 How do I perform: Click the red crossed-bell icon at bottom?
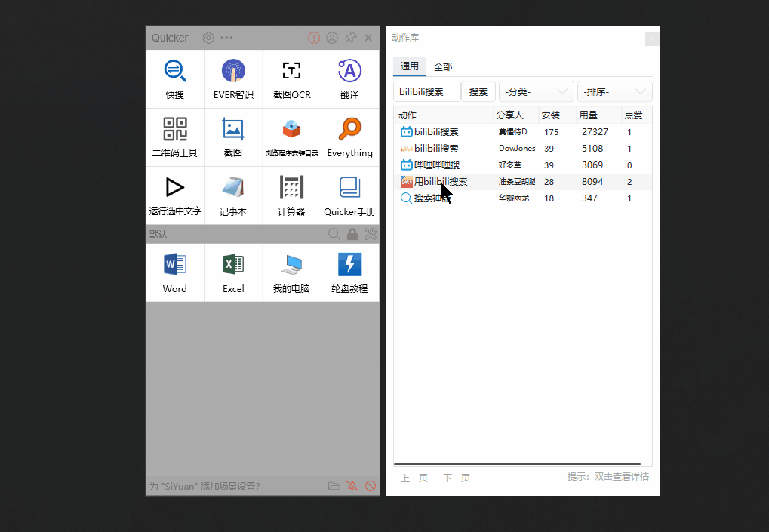tap(352, 486)
